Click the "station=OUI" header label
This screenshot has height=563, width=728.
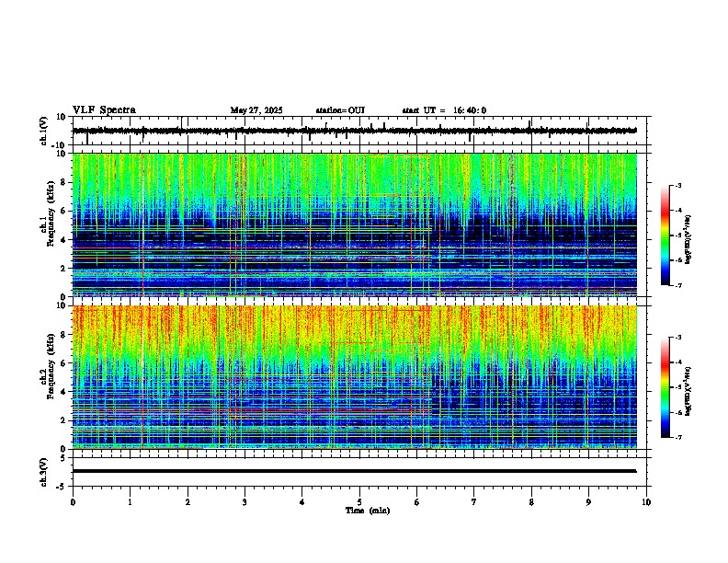coord(340,110)
